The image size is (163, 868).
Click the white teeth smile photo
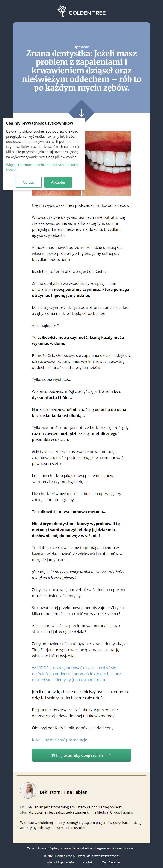tap(106, 163)
